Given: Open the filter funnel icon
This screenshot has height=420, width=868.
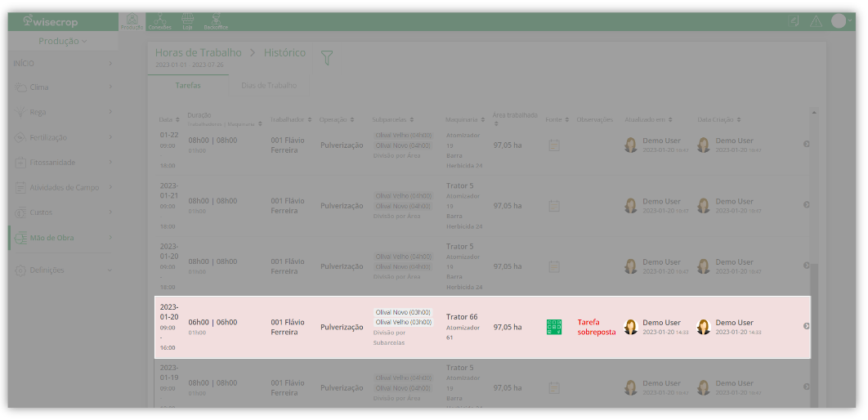Looking at the screenshot, I should pos(327,57).
